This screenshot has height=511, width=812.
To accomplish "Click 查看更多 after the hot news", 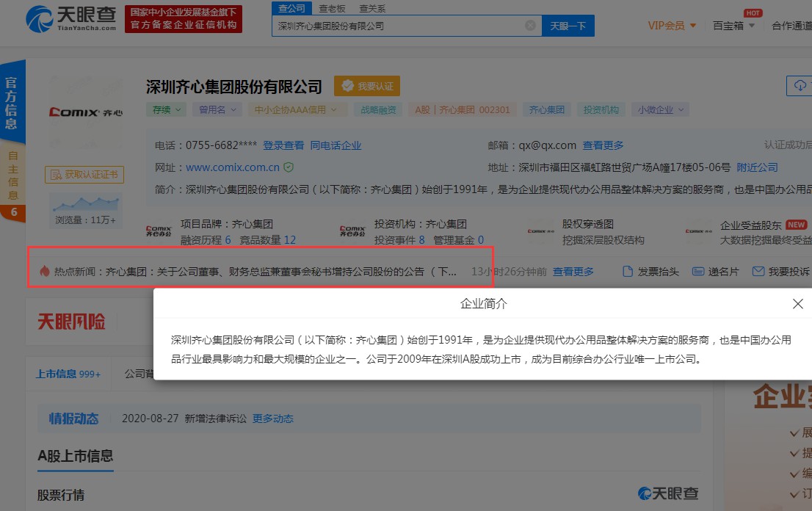I will pyautogui.click(x=573, y=272).
